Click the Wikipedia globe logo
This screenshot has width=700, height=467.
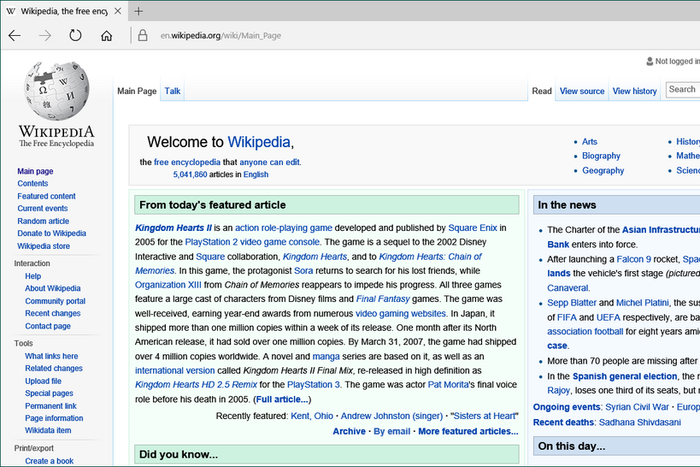pyautogui.click(x=56, y=91)
